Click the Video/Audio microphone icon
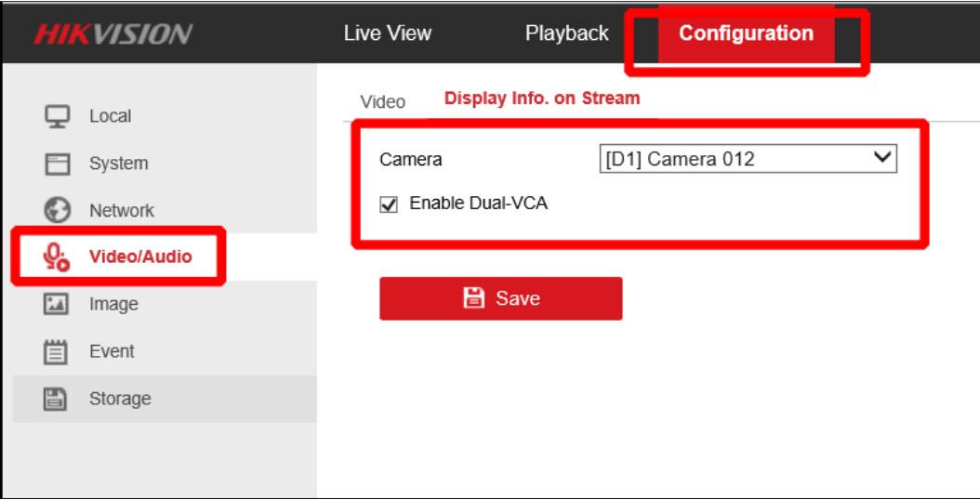 point(58,257)
